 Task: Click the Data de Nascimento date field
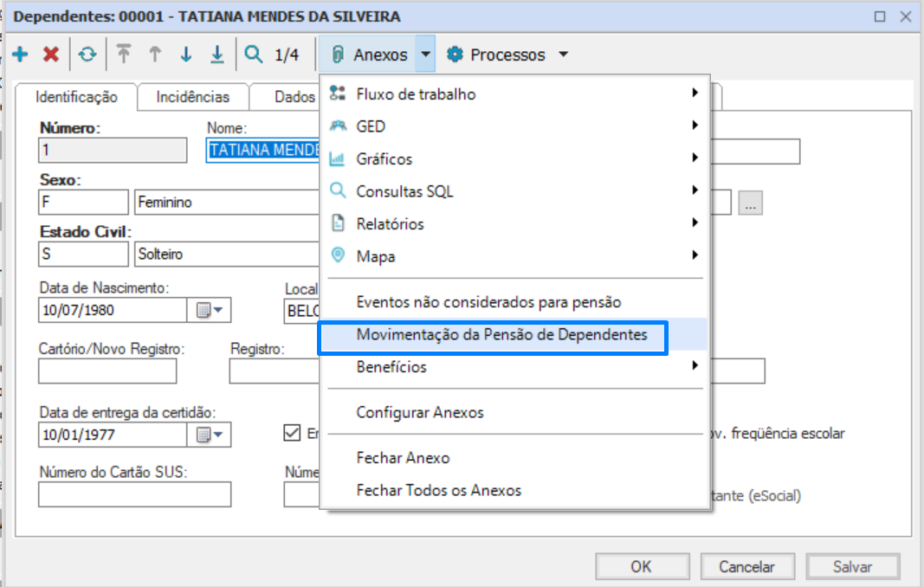click(x=113, y=310)
